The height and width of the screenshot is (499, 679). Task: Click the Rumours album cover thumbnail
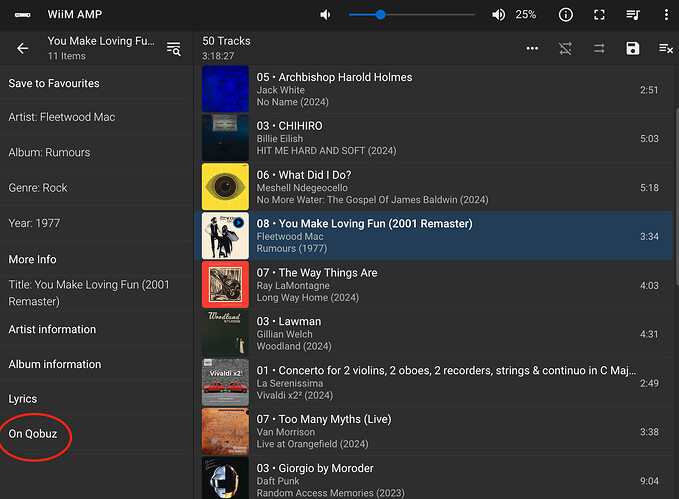coord(225,236)
